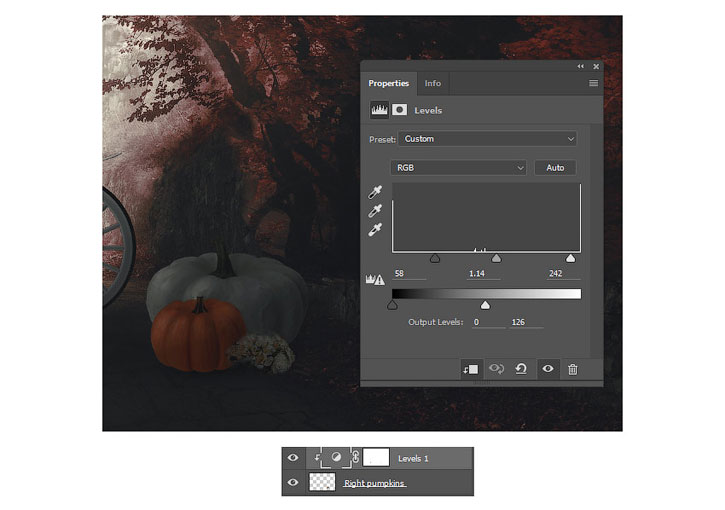Click the histogram warning recalculate icon
This screenshot has width=725, height=510.
(375, 279)
